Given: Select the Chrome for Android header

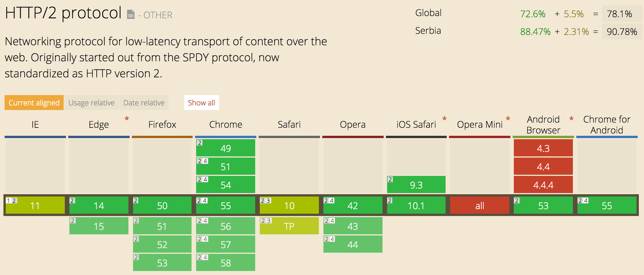Looking at the screenshot, I should (607, 125).
